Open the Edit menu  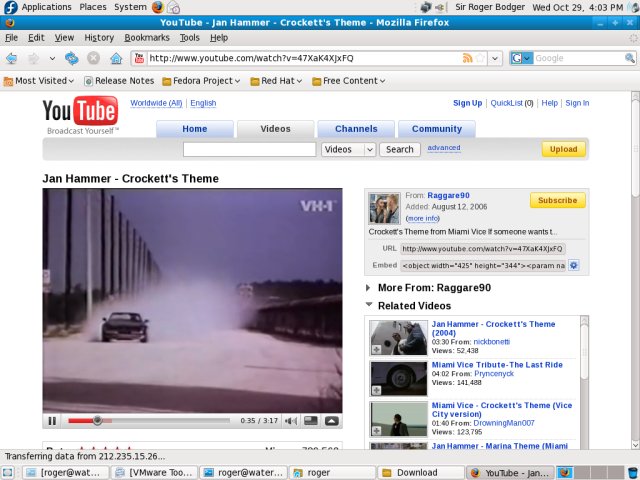(x=36, y=38)
